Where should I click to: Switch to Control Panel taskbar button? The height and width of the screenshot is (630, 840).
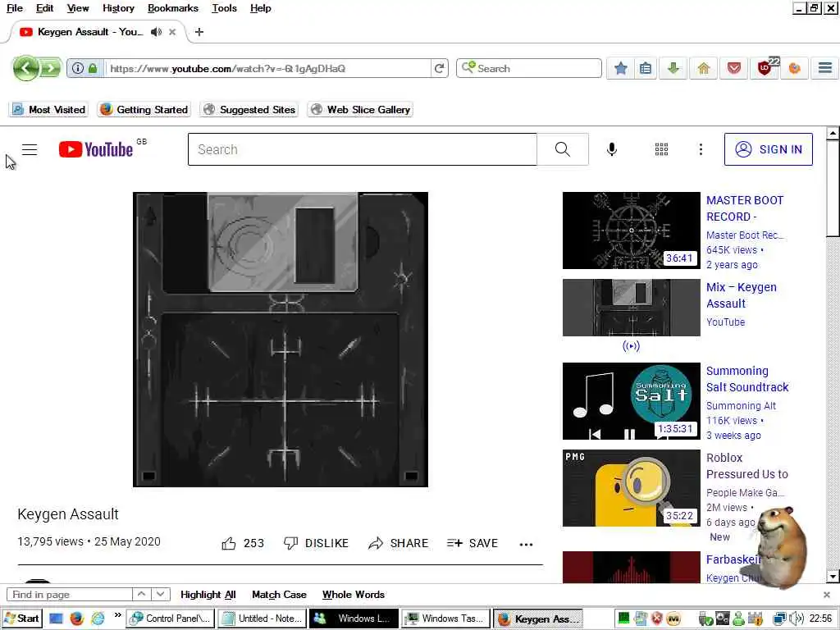click(x=171, y=619)
